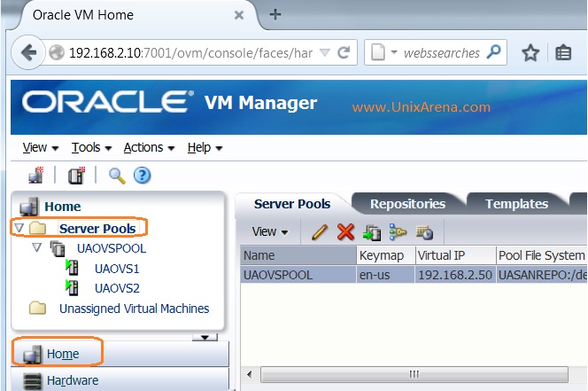Open the bookmarks list icon
The width and height of the screenshot is (588, 391).
pyautogui.click(x=563, y=52)
